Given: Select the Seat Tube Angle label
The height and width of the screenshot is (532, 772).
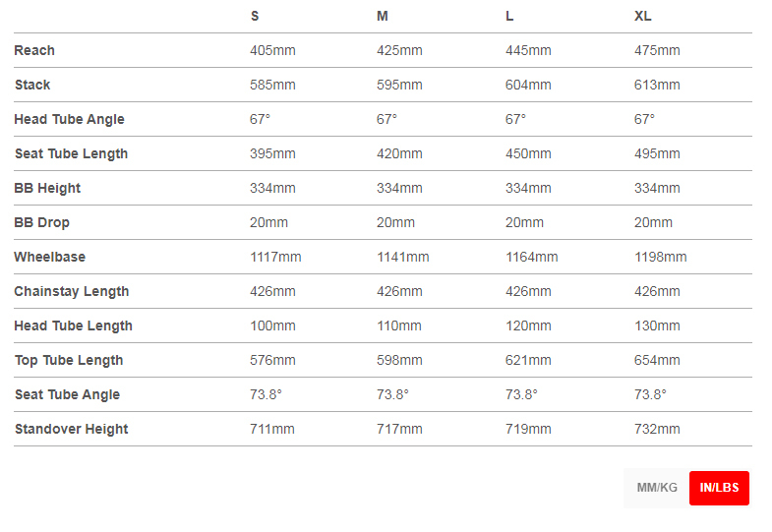Looking at the screenshot, I should tap(67, 394).
